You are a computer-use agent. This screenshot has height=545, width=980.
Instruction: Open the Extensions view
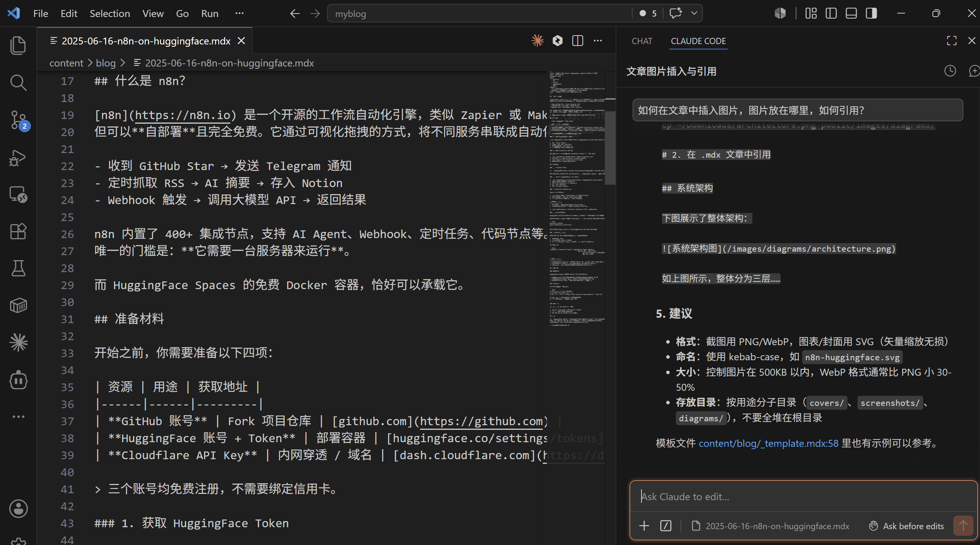tap(18, 232)
